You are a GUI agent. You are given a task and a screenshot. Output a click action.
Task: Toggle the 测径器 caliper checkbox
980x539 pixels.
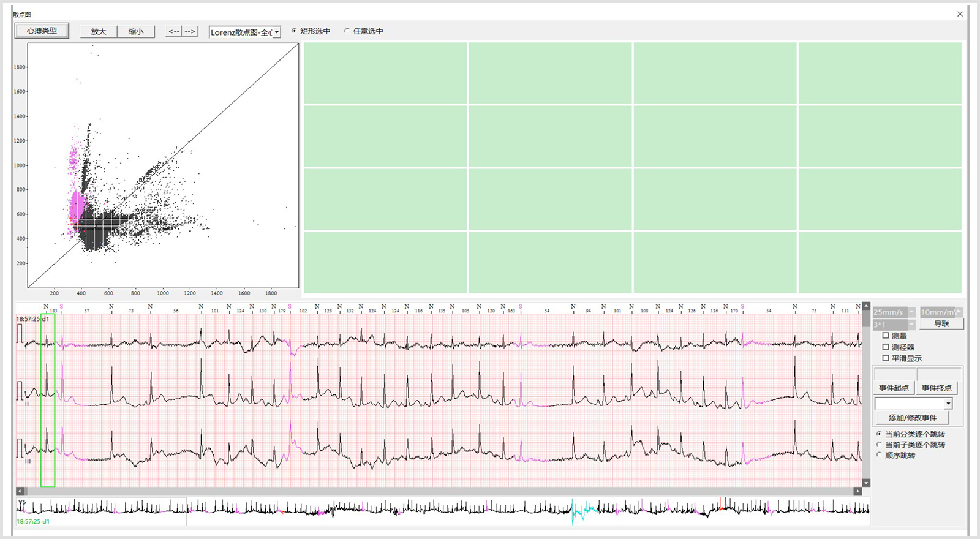coord(886,347)
